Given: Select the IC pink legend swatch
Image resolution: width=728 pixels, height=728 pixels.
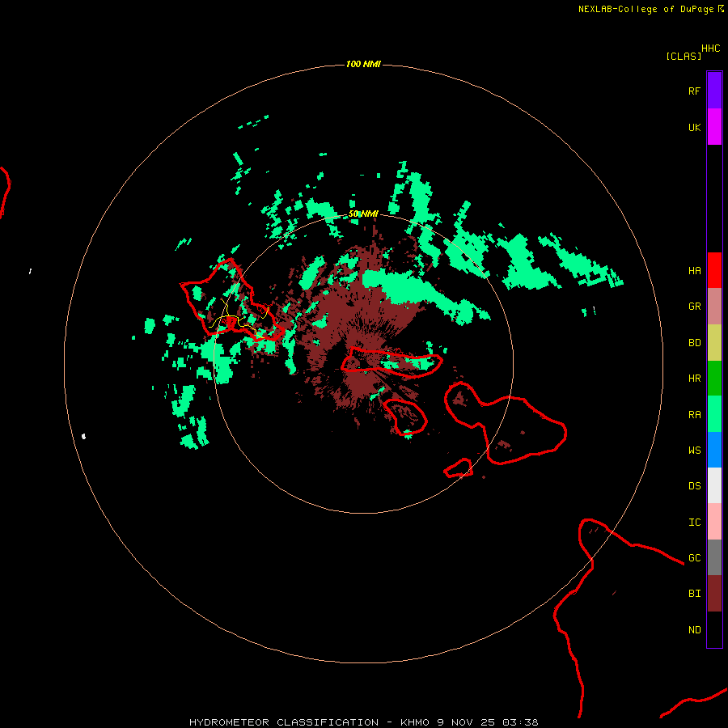Looking at the screenshot, I should tap(714, 522).
